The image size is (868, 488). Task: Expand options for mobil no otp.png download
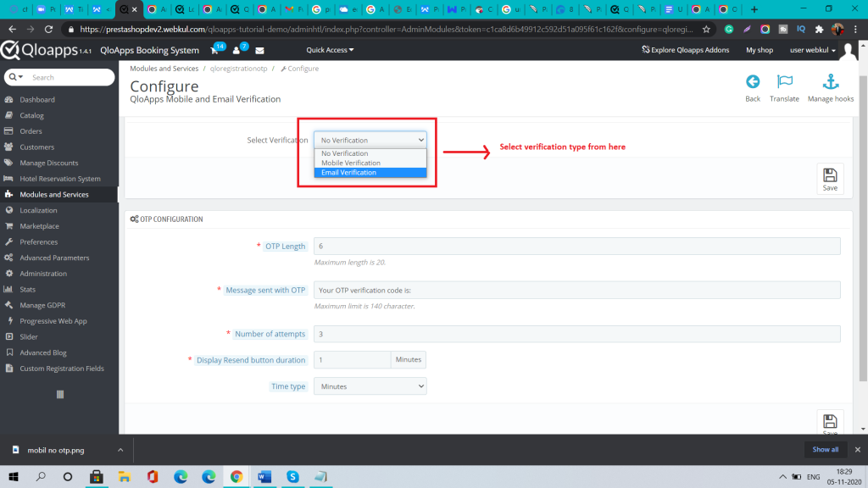pos(120,451)
